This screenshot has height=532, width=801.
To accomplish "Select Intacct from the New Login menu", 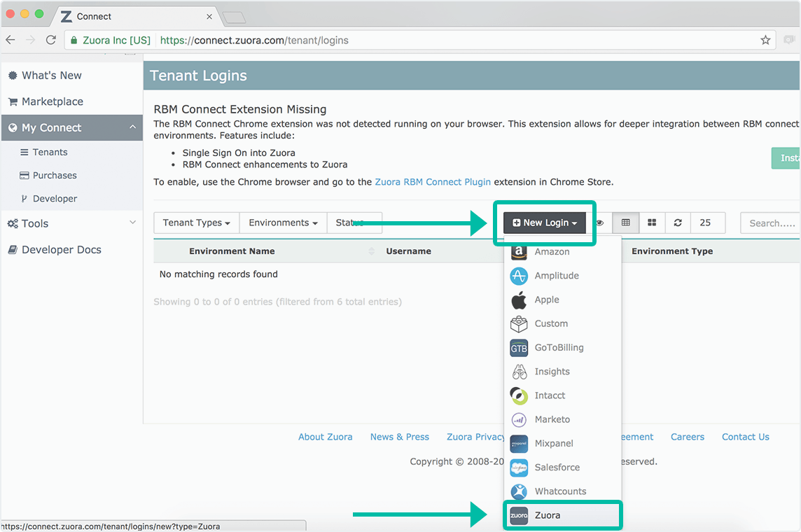I will pos(562,395).
